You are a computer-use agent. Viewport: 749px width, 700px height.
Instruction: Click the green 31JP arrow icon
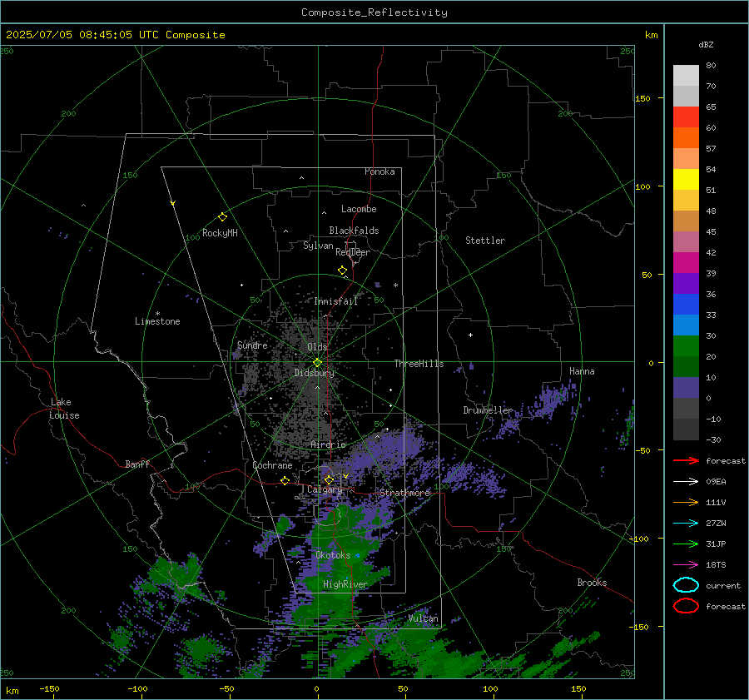(686, 544)
